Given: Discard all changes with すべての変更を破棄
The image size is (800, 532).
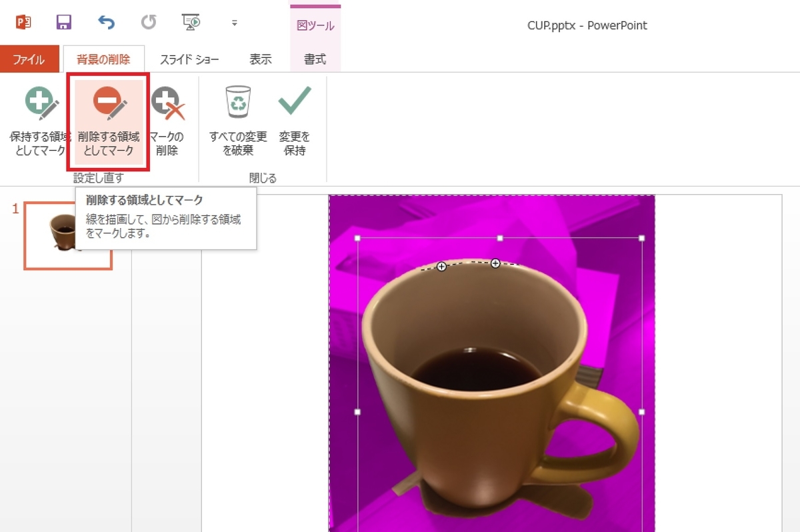Looking at the screenshot, I should click(238, 123).
